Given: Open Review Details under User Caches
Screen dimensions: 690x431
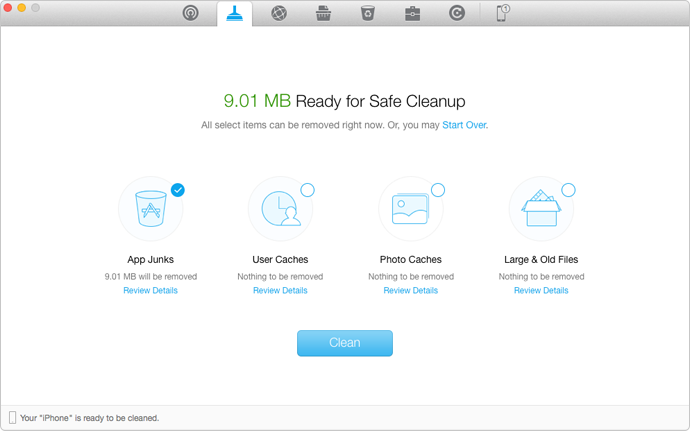Looking at the screenshot, I should point(280,291).
